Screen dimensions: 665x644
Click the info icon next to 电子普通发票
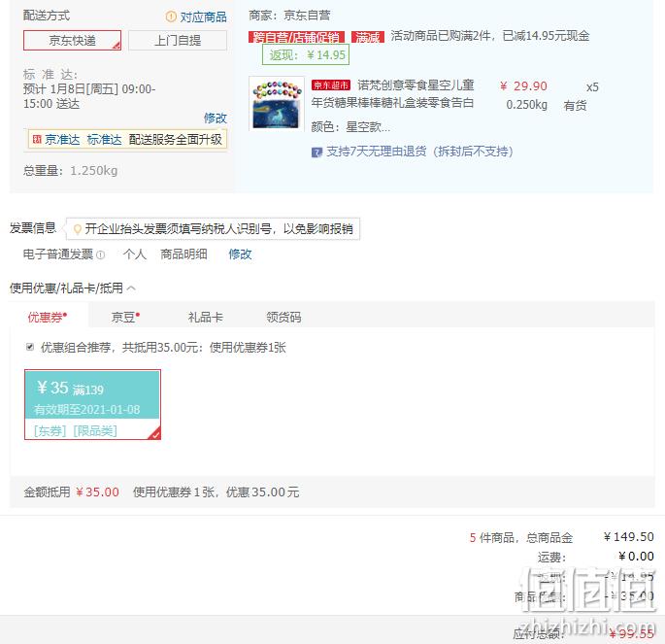point(101,254)
